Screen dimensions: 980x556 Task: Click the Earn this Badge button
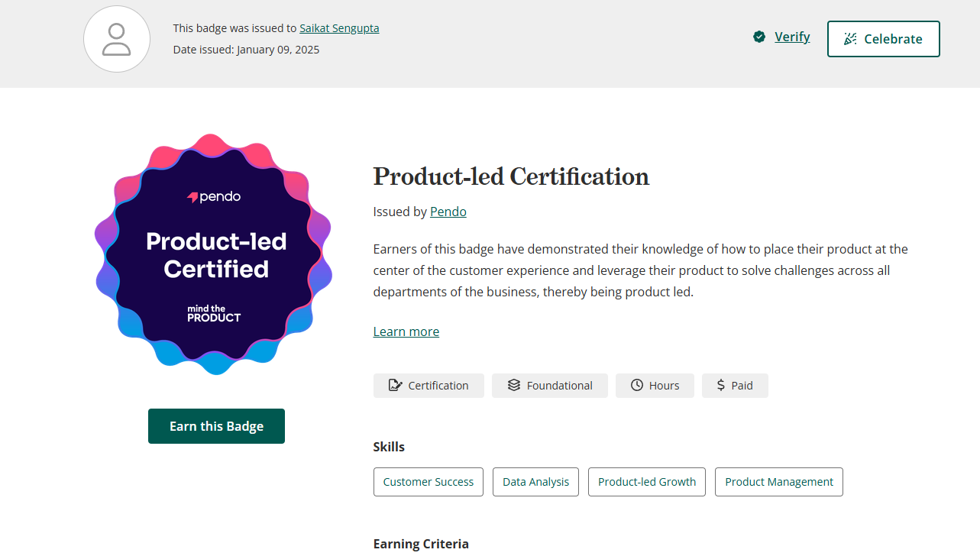coord(216,426)
